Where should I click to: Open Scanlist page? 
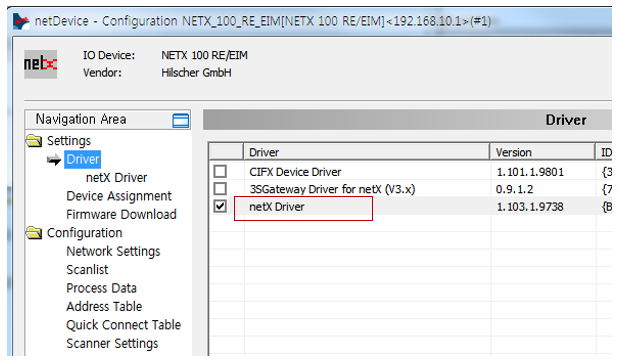coord(87,270)
